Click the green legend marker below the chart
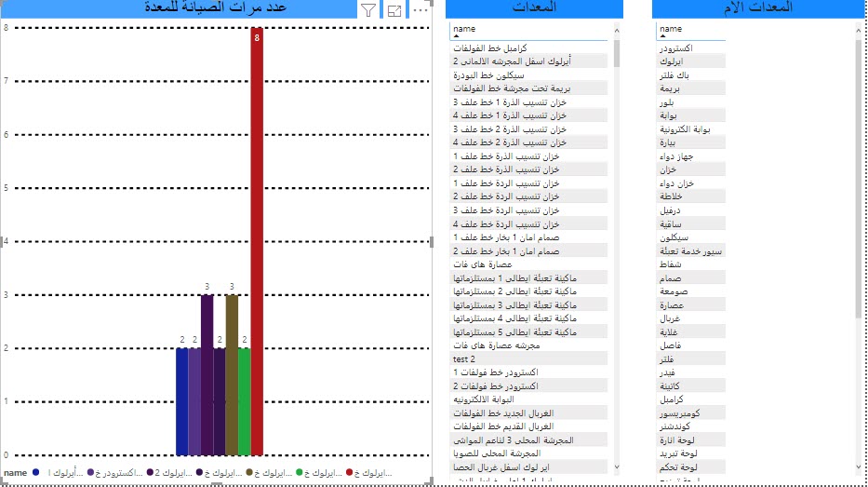The image size is (868, 487). click(300, 473)
